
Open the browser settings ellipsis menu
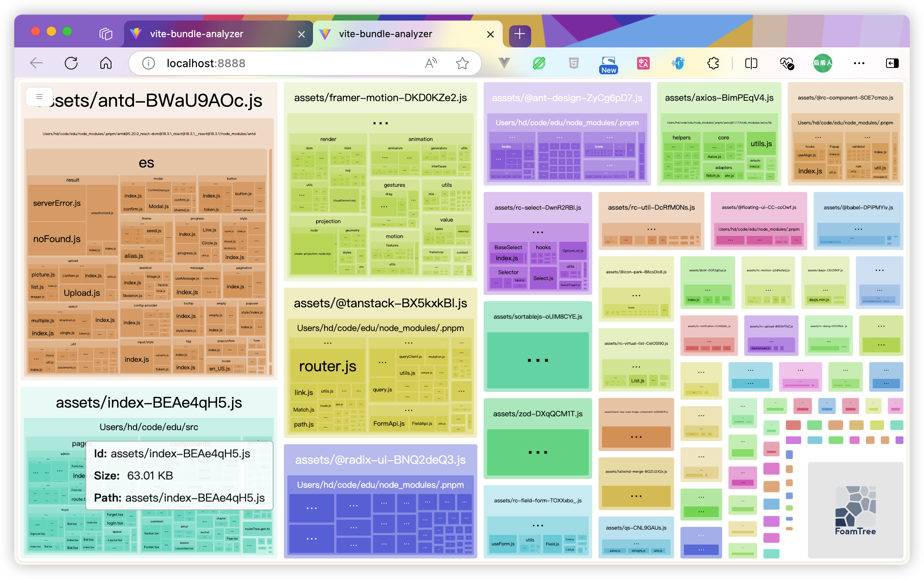tap(859, 63)
